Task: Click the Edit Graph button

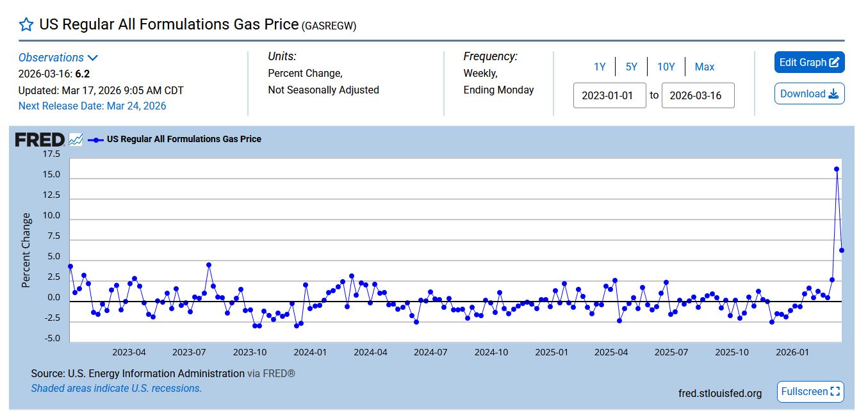Action: point(809,62)
